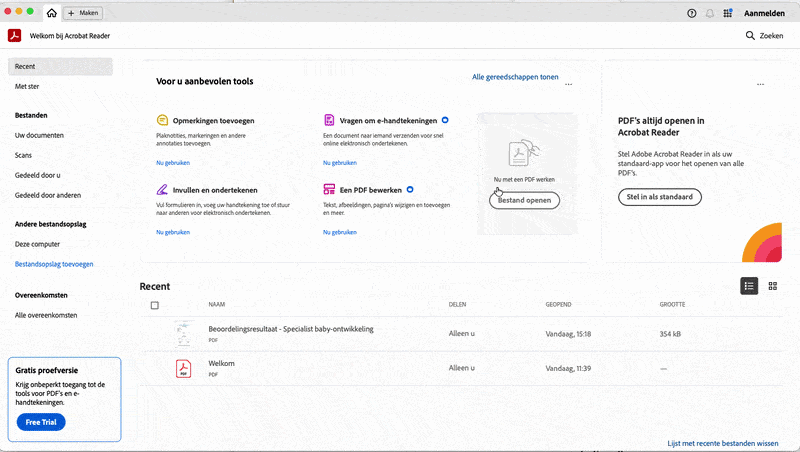Click the 354 kB size cell
800x452 pixels.
coord(670,334)
